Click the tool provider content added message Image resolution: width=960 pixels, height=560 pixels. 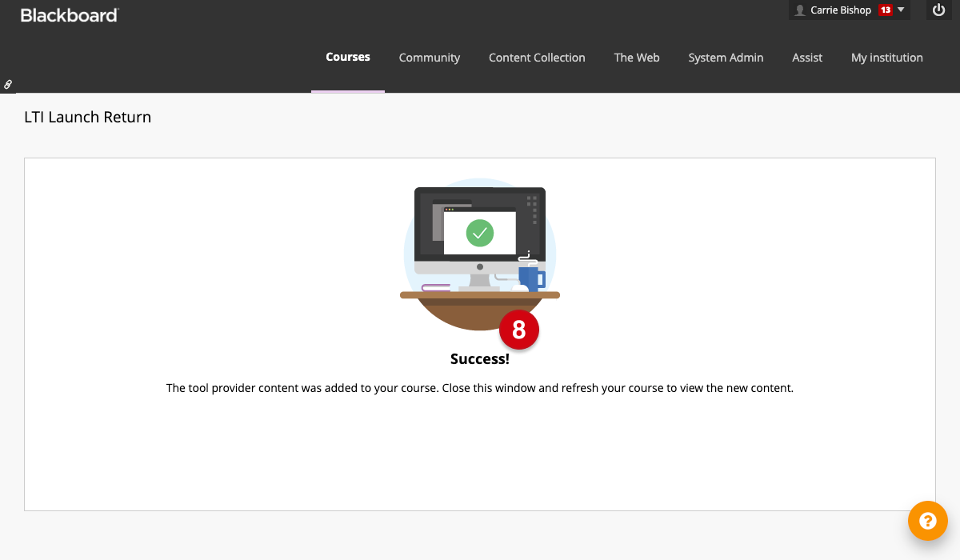coord(480,389)
